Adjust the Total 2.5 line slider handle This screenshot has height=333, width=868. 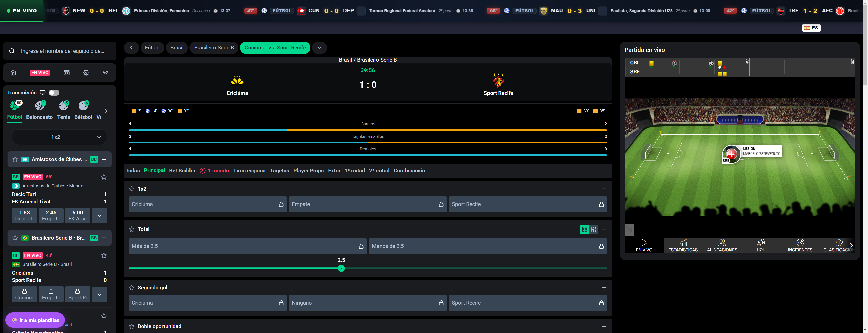pos(341,269)
